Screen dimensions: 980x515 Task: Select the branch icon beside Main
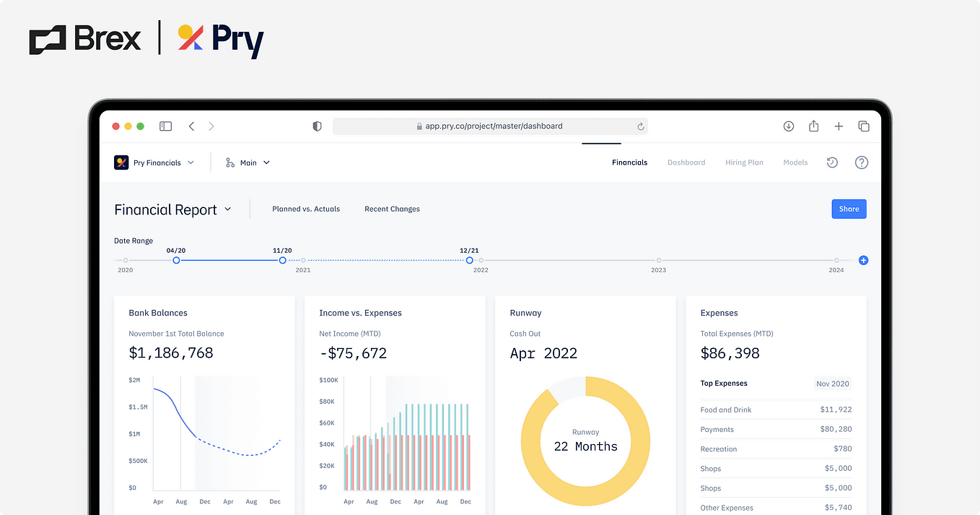pos(230,163)
